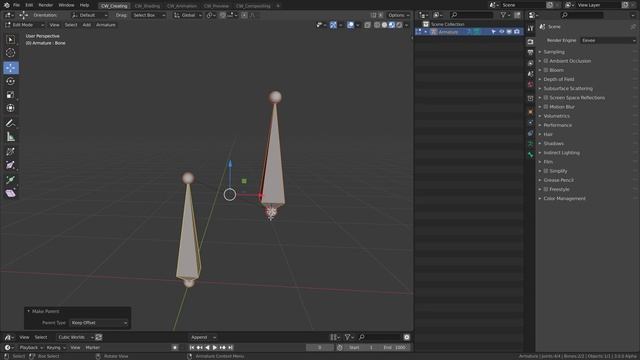Open the Render Engine dropdown
Screen dimensions: 640x360
click(x=608, y=40)
